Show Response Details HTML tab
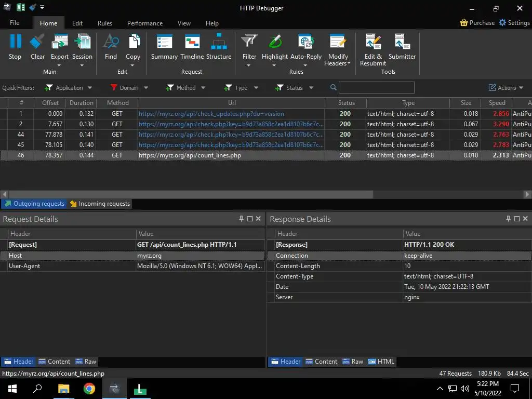 381,362
